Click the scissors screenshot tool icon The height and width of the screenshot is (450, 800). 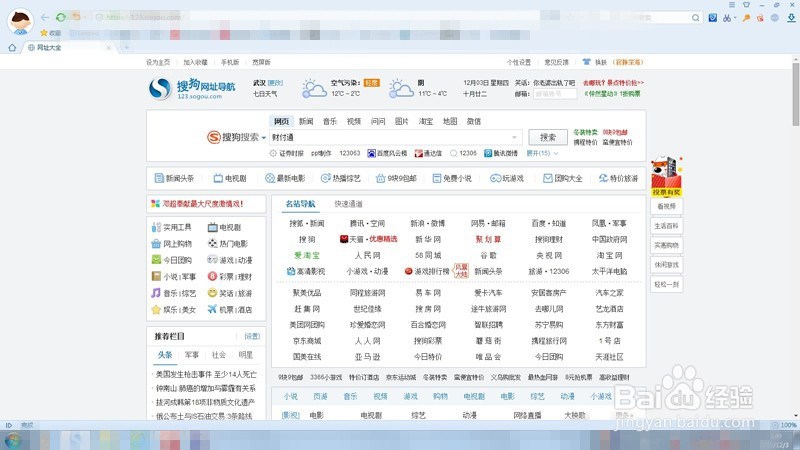pyautogui.click(x=727, y=18)
